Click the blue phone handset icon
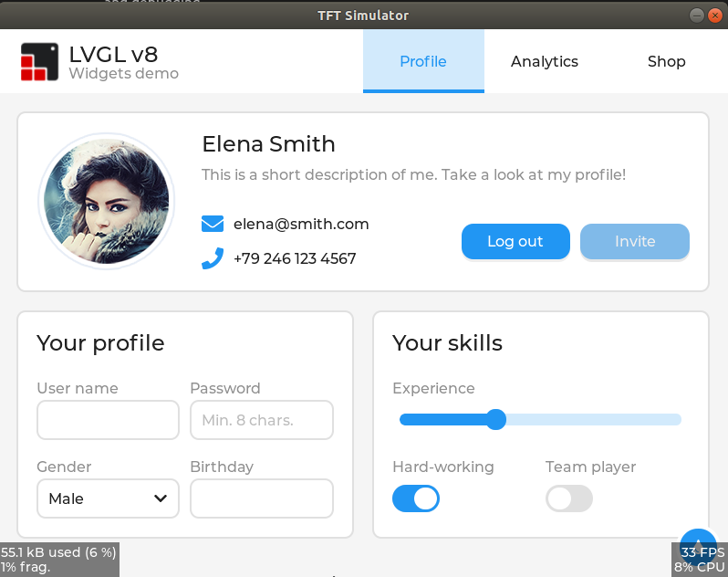 213,258
